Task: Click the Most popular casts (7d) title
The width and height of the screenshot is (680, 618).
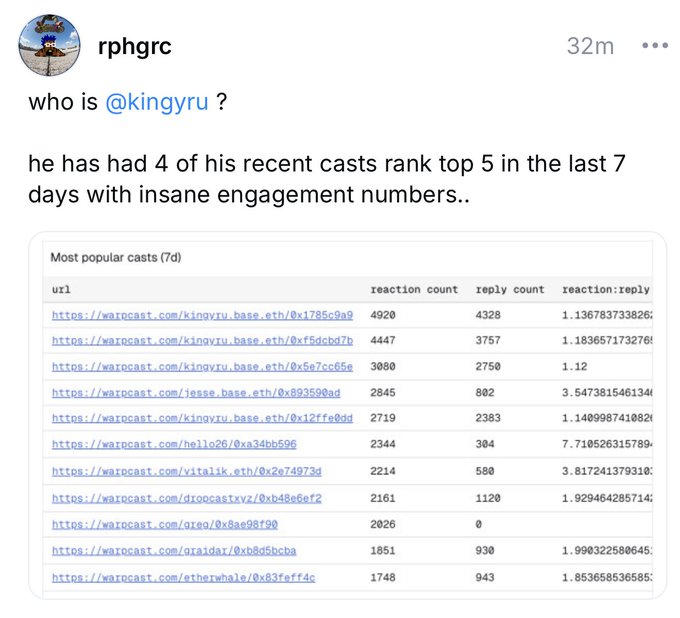Action: (116, 258)
